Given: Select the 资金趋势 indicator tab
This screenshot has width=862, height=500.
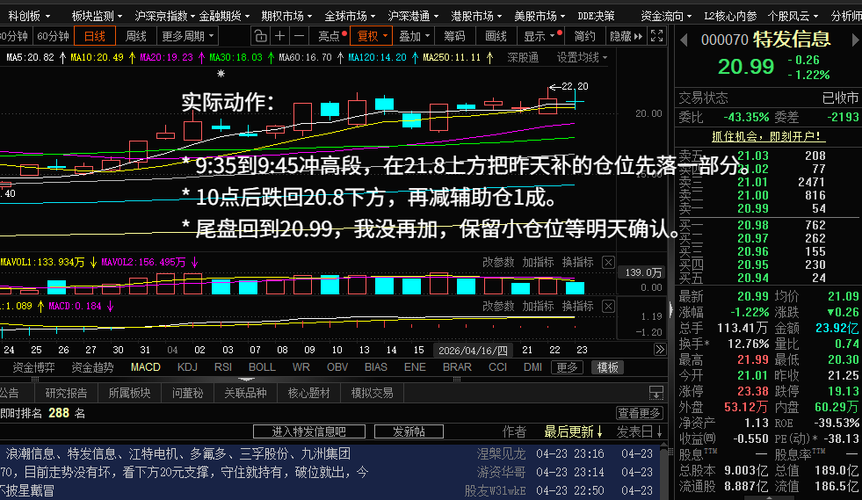Looking at the screenshot, I should [92, 367].
